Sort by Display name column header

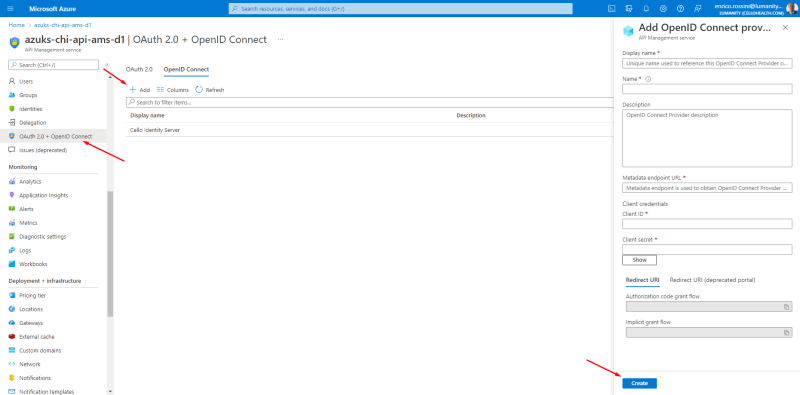tap(147, 116)
